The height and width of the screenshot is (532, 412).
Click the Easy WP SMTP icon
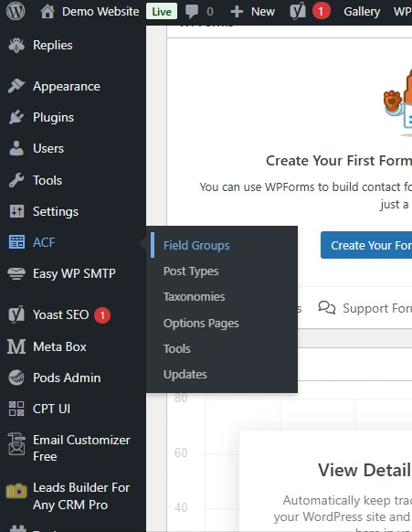click(16, 273)
